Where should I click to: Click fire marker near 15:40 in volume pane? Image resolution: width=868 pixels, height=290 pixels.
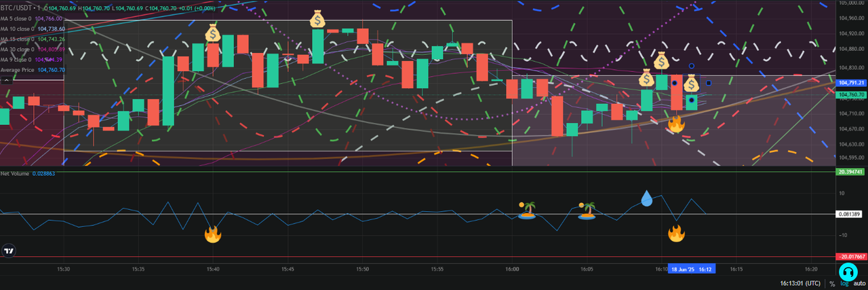(213, 235)
